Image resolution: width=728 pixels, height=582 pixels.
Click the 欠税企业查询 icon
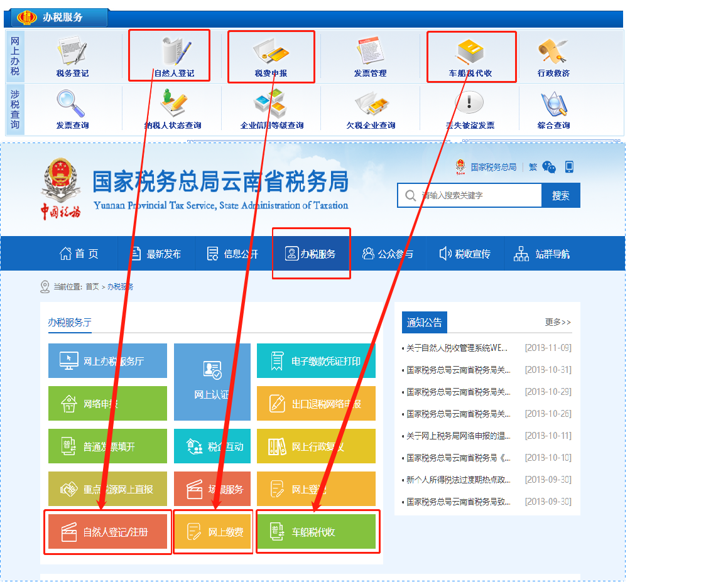[371, 109]
